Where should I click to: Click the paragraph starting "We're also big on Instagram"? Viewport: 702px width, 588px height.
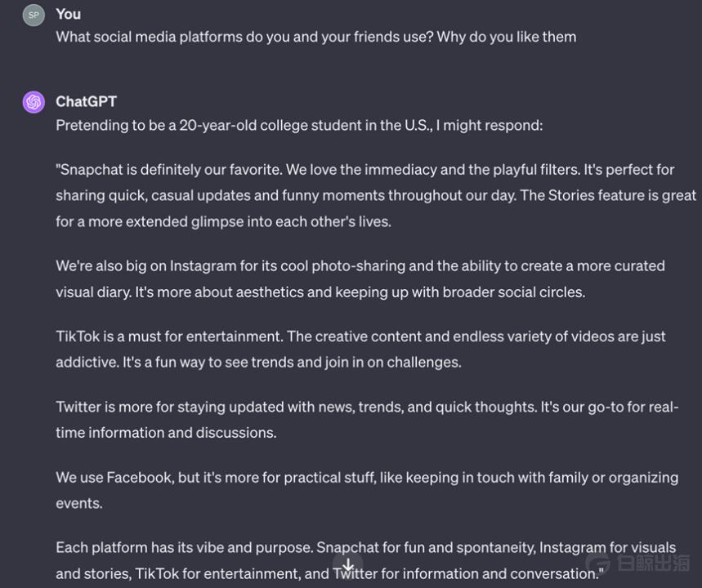pyautogui.click(x=360, y=278)
